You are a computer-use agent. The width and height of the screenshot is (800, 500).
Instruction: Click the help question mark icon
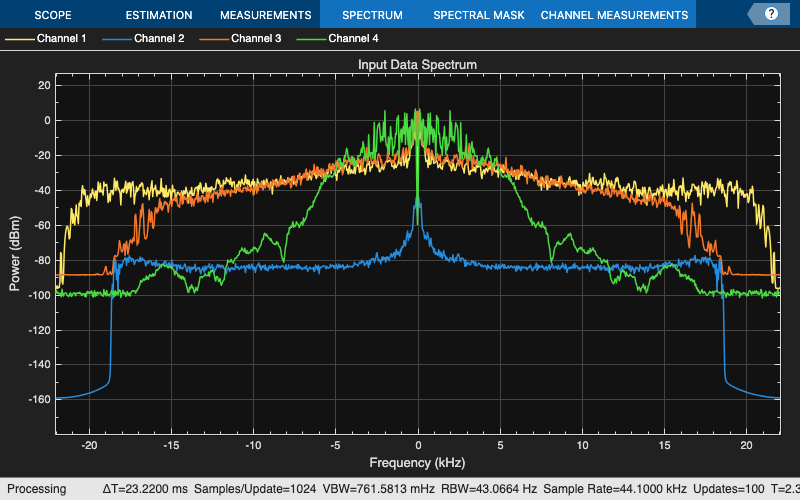[x=771, y=14]
